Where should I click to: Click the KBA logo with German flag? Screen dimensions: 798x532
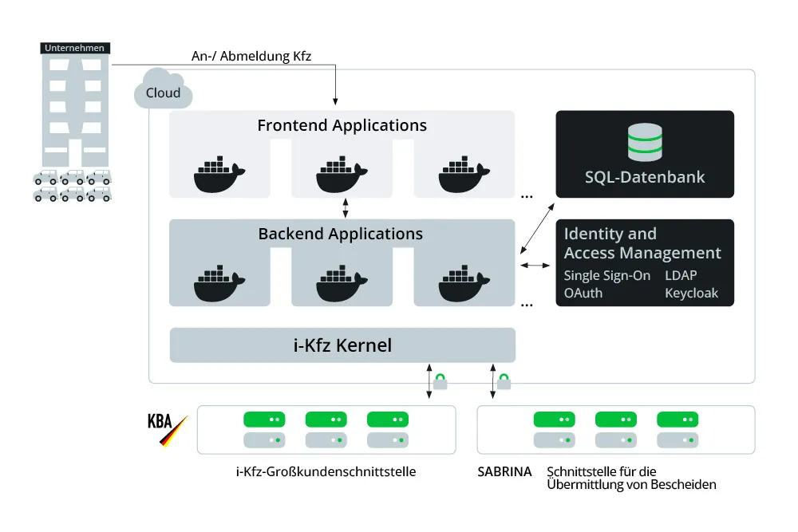tap(168, 428)
